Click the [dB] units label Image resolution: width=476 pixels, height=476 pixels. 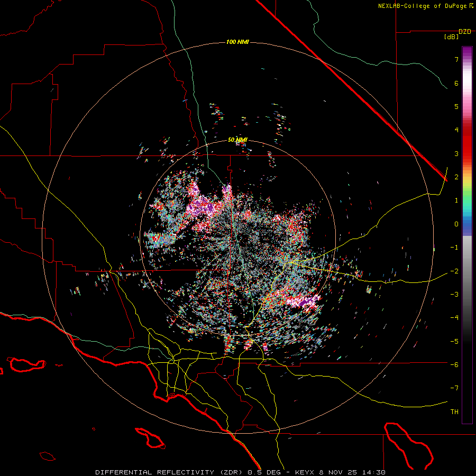pyautogui.click(x=452, y=37)
